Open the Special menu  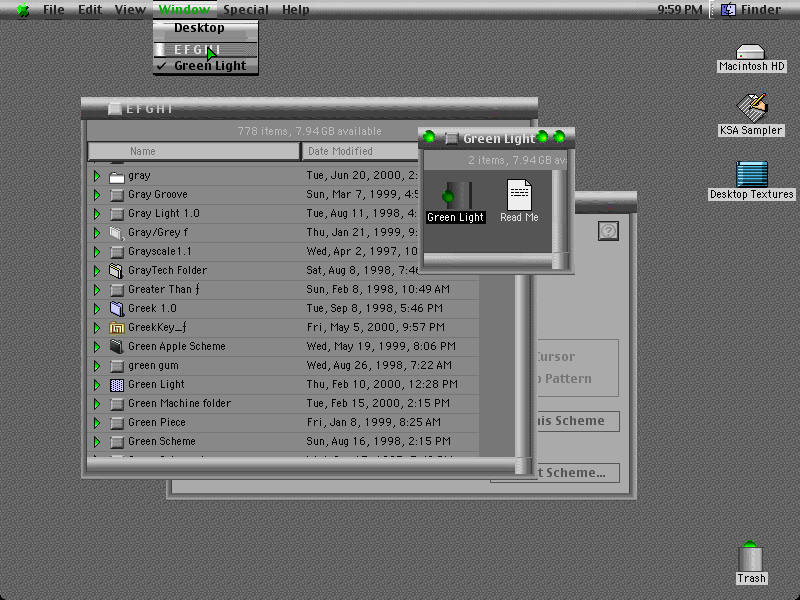(245, 10)
